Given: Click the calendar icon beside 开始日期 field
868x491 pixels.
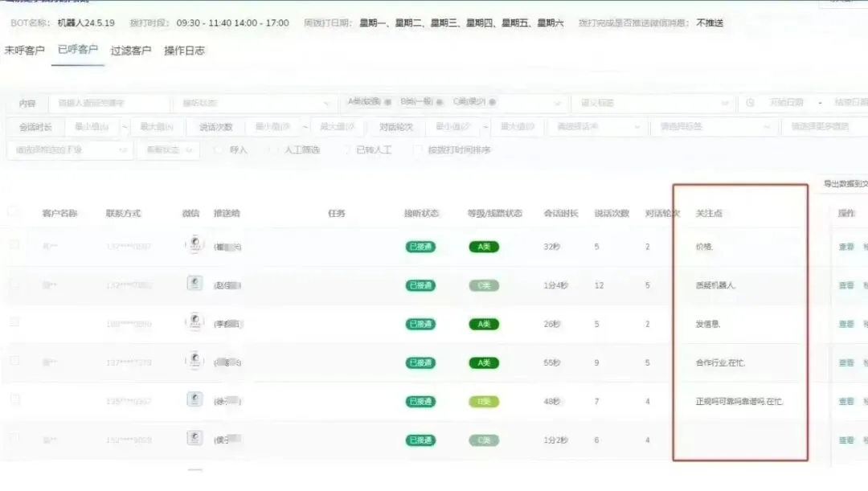Looking at the screenshot, I should (751, 103).
